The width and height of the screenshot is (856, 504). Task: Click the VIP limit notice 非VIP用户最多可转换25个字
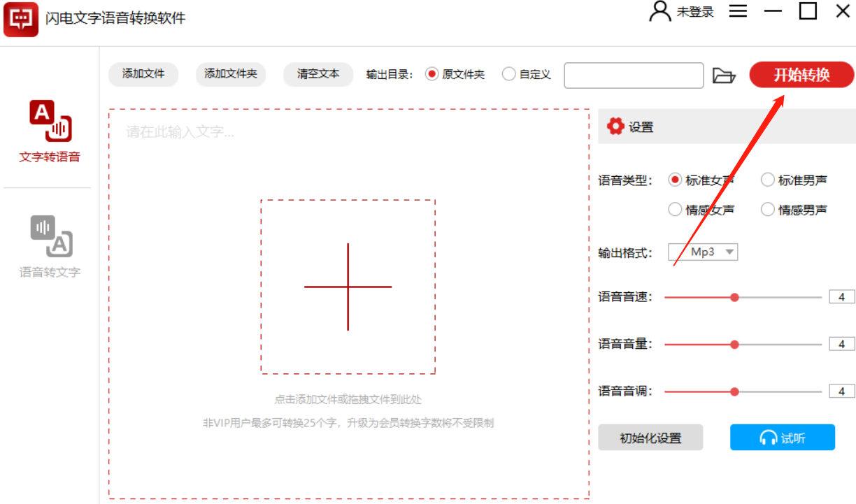point(348,423)
